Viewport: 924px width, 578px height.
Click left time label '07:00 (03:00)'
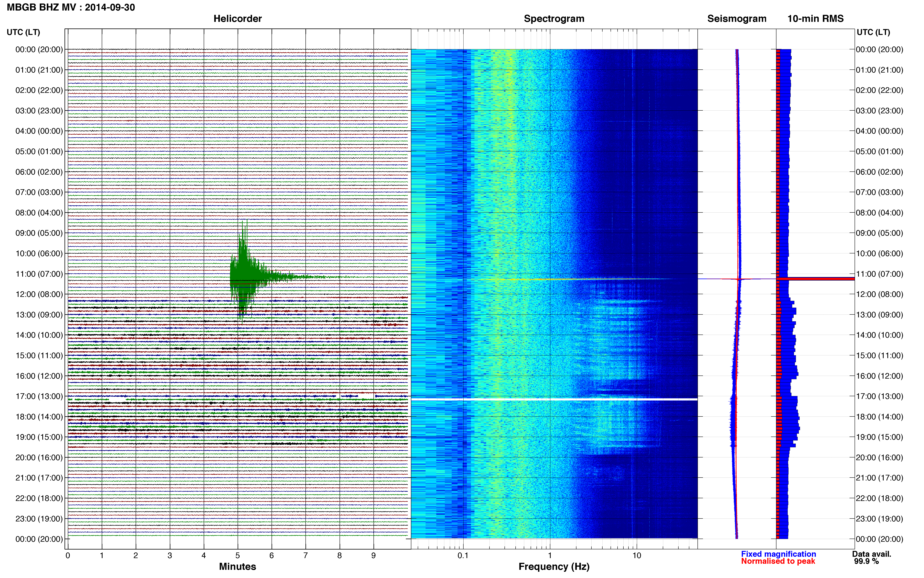39,192
